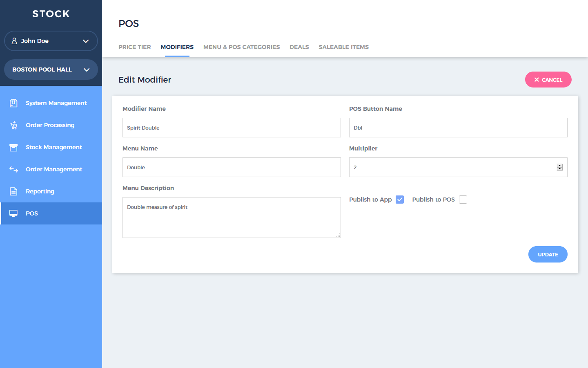
Task: Open the Menu & POS Categories tab
Action: (241, 47)
